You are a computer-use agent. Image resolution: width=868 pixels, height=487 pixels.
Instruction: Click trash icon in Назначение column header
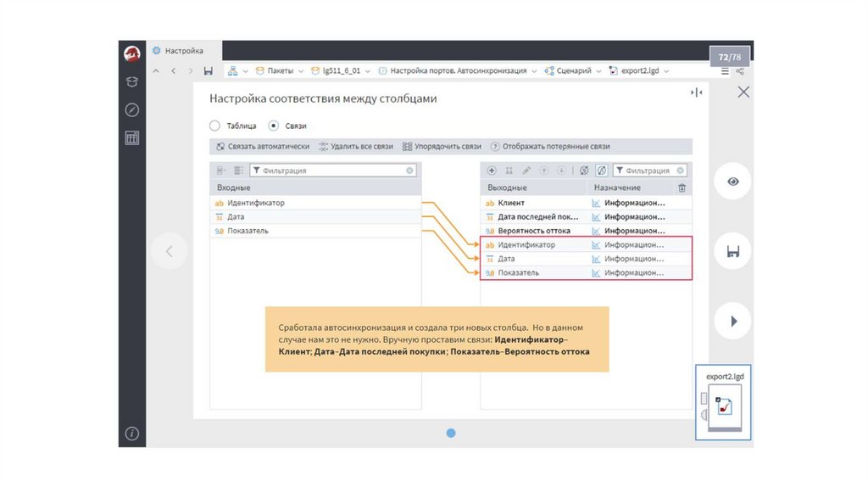[x=682, y=188]
